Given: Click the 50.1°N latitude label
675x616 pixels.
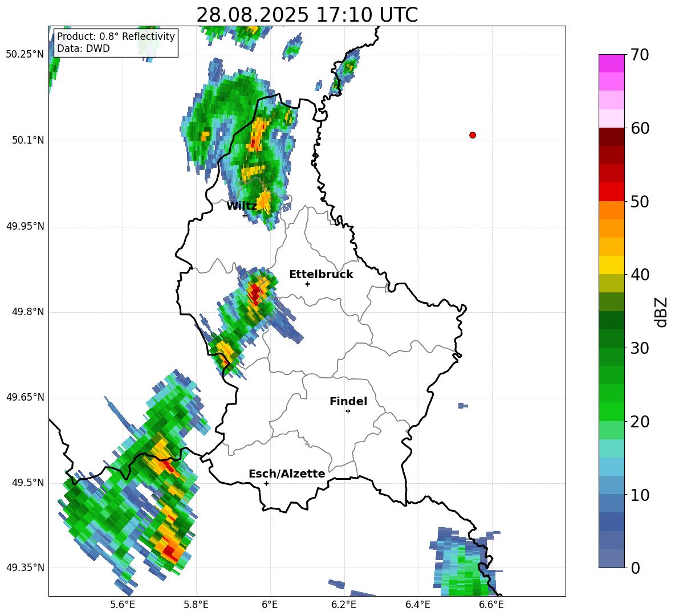Looking at the screenshot, I should point(27,140).
